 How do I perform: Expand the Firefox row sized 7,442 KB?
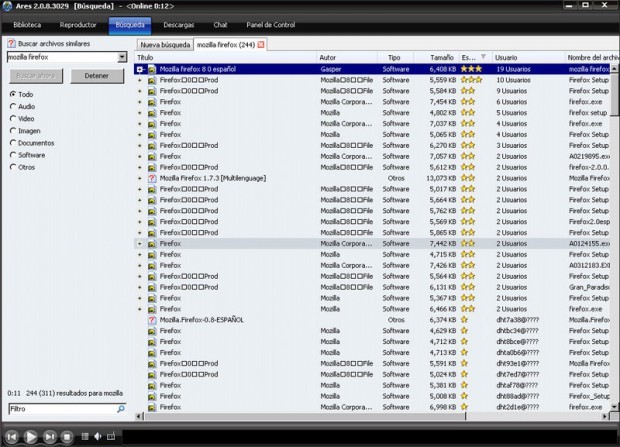[x=140, y=244]
